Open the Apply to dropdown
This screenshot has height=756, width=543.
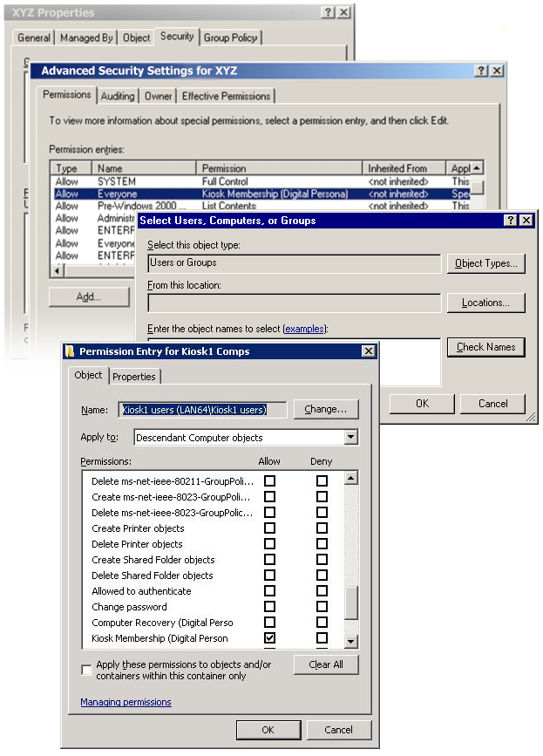(x=350, y=438)
